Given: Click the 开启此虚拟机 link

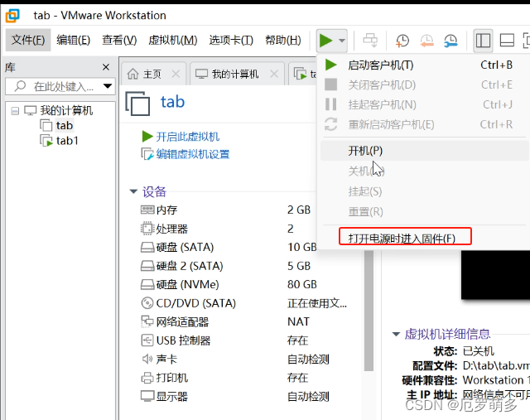Looking at the screenshot, I should pos(188,137).
